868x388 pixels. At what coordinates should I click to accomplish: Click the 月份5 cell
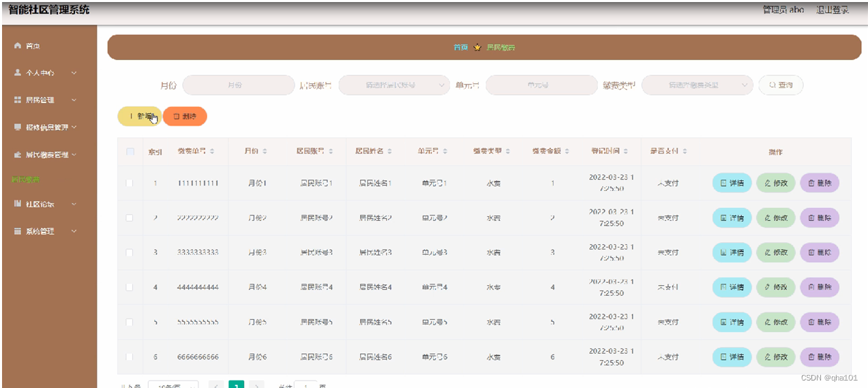(x=257, y=323)
